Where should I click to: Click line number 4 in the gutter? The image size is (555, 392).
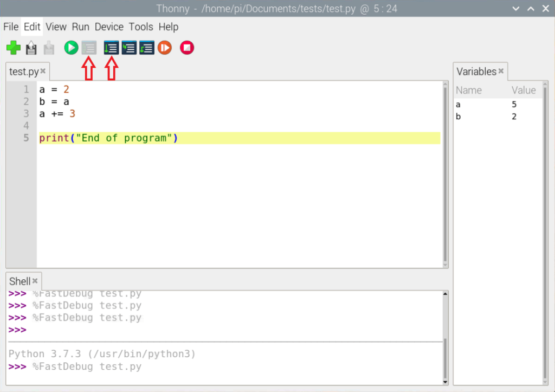coord(26,126)
